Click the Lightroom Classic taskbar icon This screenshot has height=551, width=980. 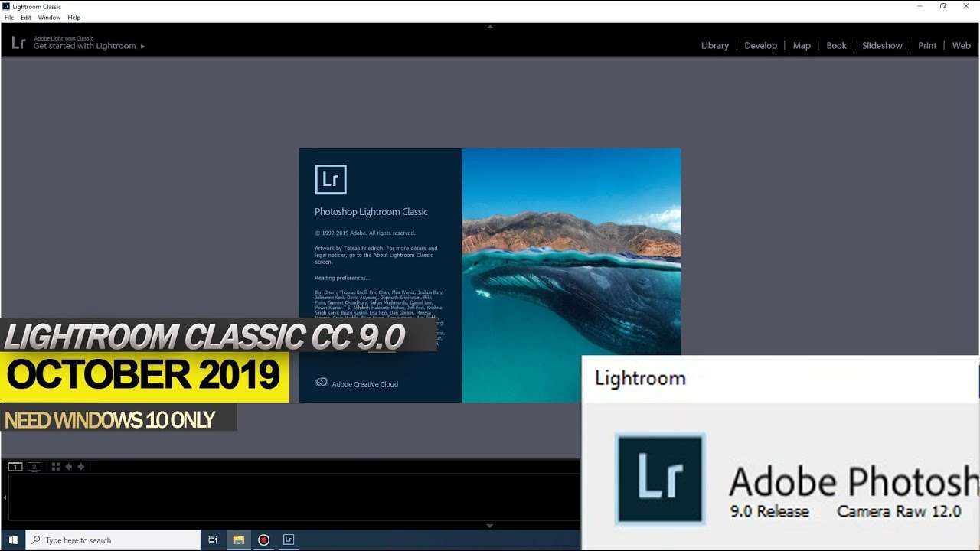[289, 540]
